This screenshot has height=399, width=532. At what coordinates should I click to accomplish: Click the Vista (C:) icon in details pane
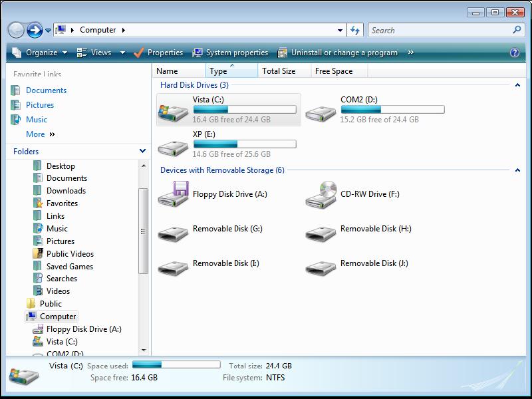click(24, 376)
